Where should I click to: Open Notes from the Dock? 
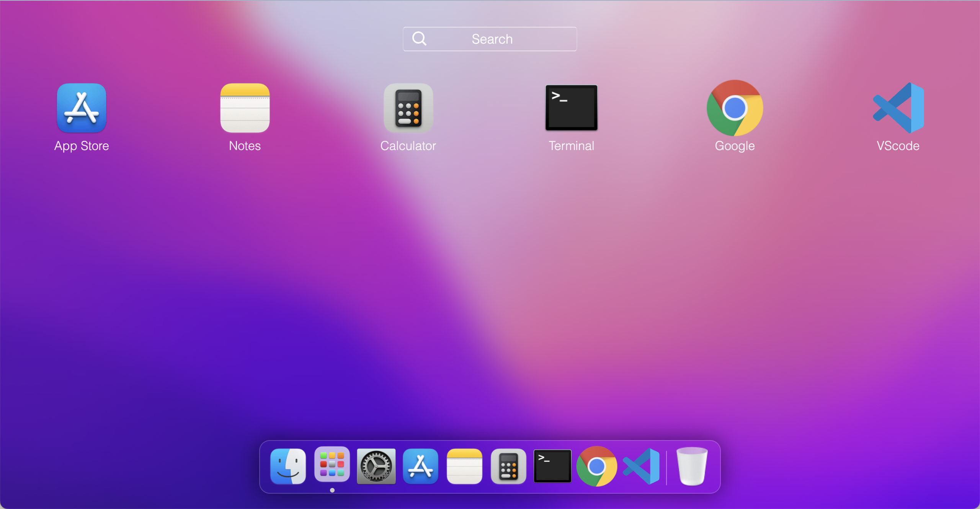(464, 467)
